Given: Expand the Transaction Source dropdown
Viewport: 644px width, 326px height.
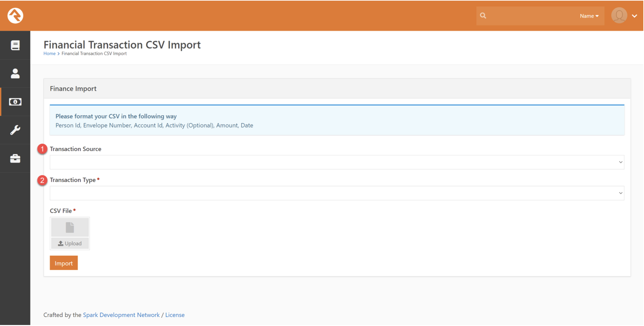Looking at the screenshot, I should coord(337,162).
